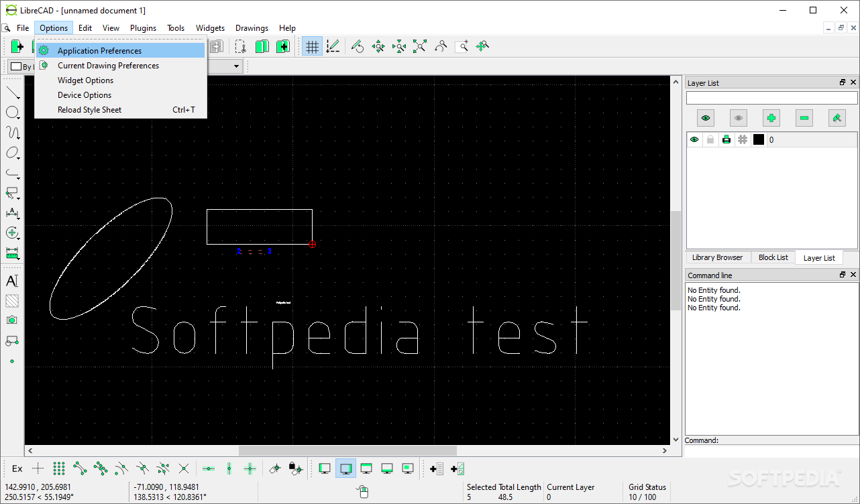
Task: Click Snap Intersection icon
Action: pyautogui.click(x=184, y=468)
